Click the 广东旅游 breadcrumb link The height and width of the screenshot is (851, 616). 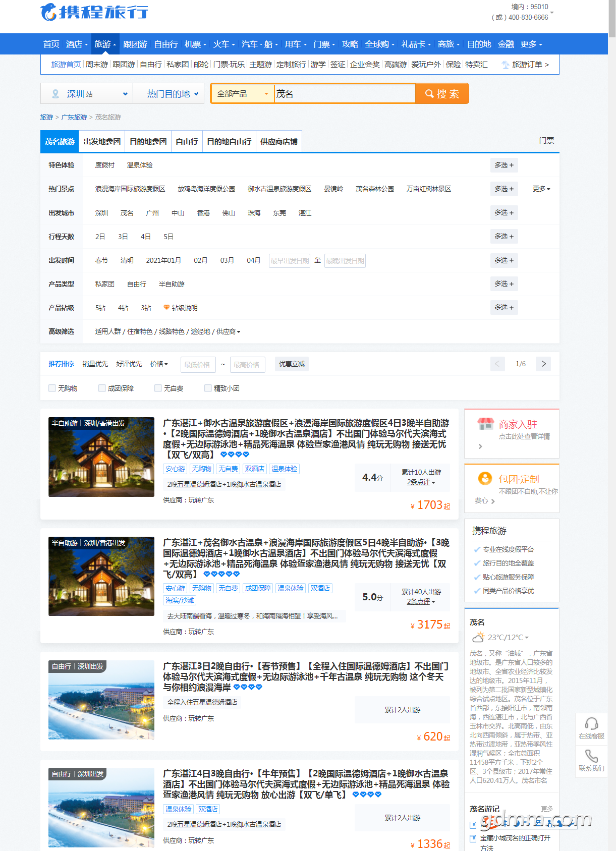pos(74,117)
